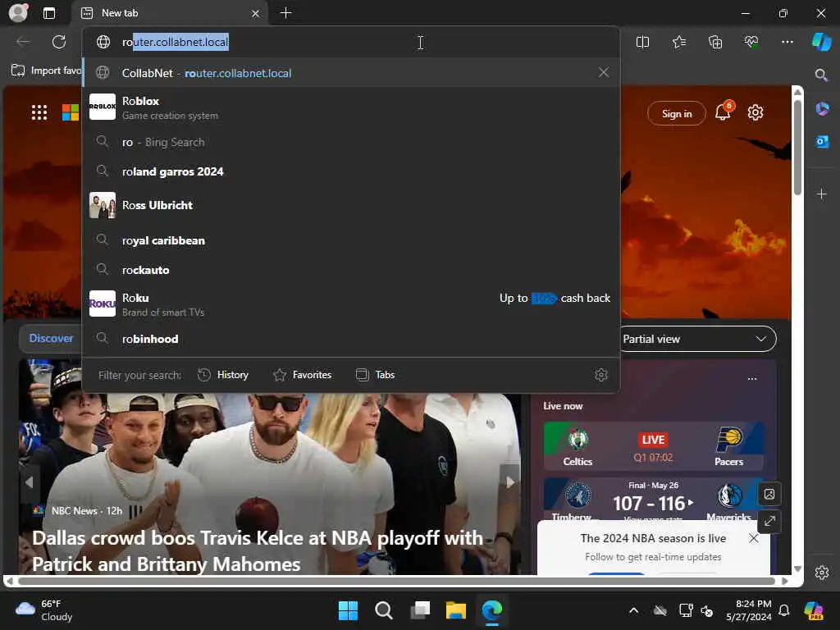The height and width of the screenshot is (630, 840).
Task: Go to previous news carousel slide
Action: point(29,482)
